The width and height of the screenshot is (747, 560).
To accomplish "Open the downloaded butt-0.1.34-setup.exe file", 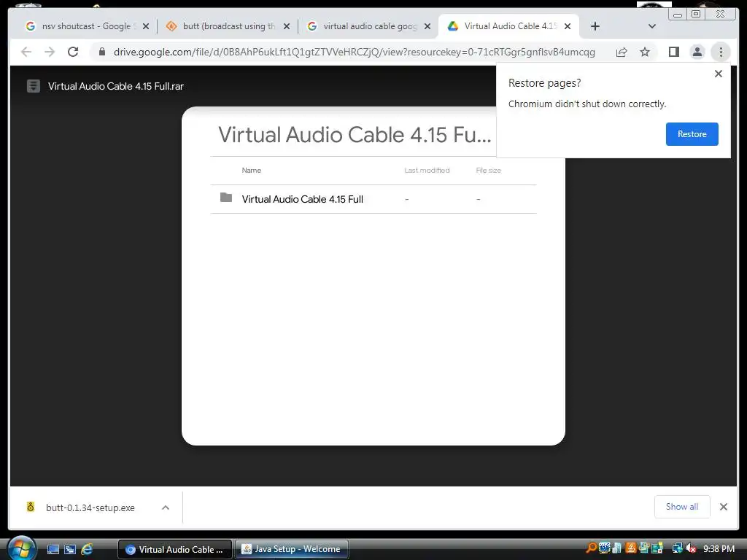I will (x=90, y=507).
